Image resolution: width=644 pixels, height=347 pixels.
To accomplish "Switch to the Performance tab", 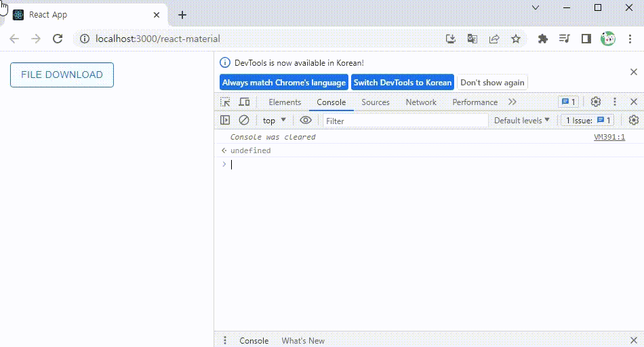I will click(475, 102).
